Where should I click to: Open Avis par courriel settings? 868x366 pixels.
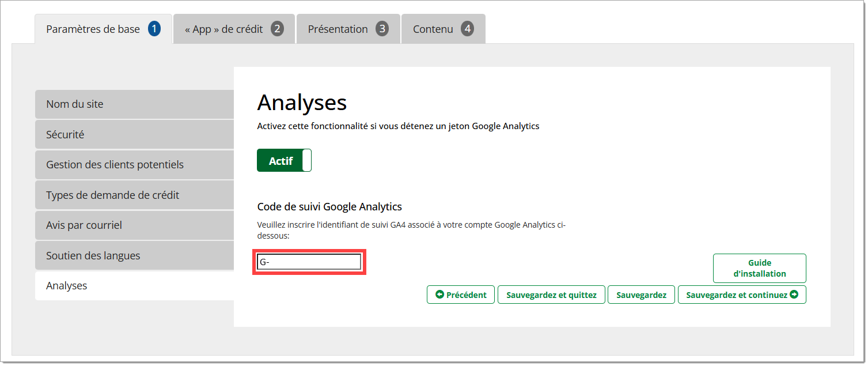pyautogui.click(x=134, y=225)
